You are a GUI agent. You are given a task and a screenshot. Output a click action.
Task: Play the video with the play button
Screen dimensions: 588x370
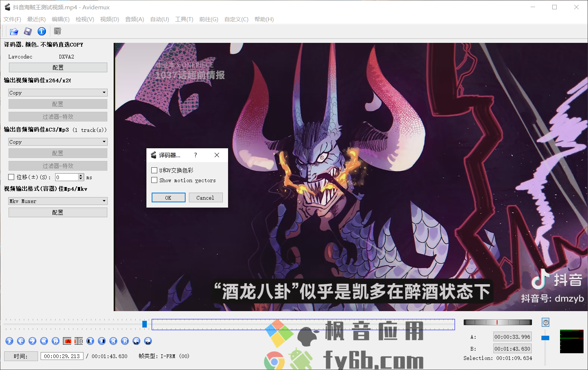tap(9, 341)
